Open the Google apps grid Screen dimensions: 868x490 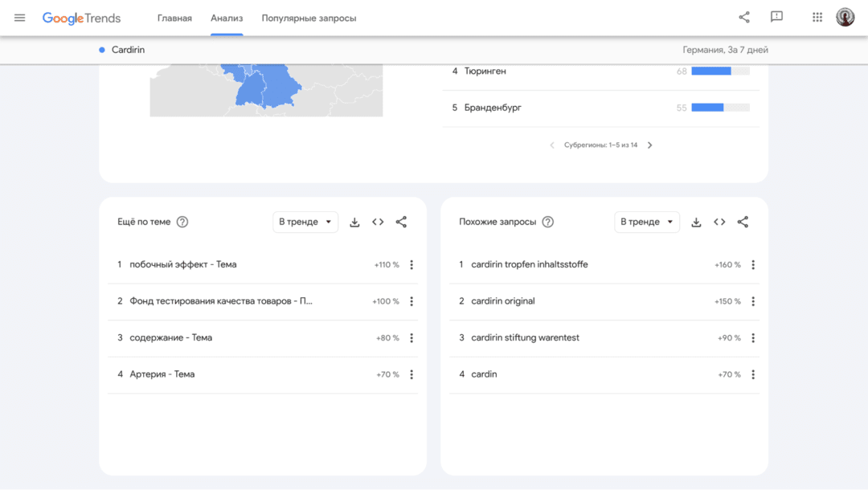(817, 16)
